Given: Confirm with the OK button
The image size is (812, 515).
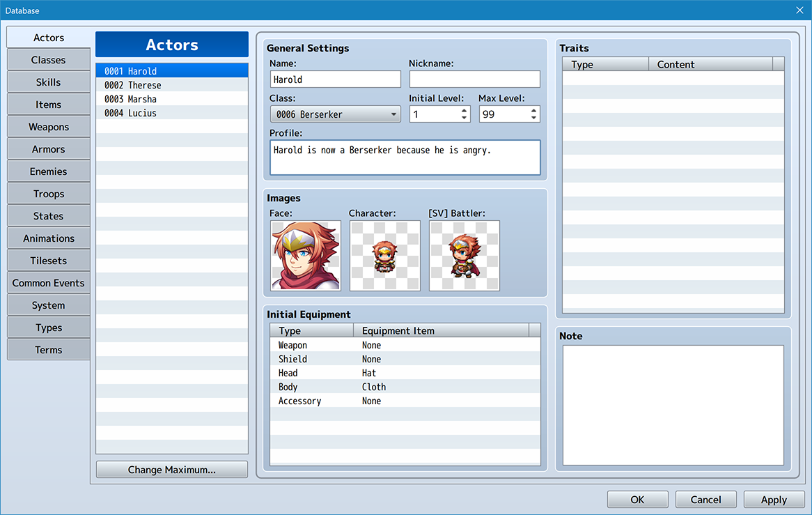Looking at the screenshot, I should pos(637,500).
